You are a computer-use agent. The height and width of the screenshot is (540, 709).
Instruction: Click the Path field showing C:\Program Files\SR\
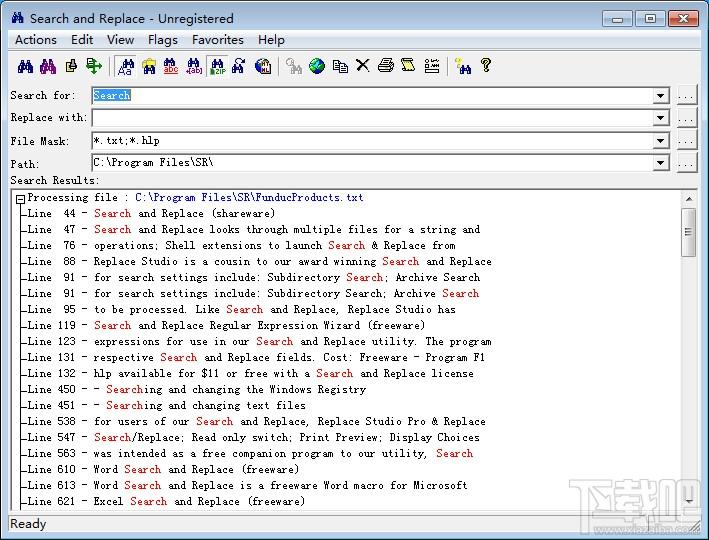pos(372,162)
